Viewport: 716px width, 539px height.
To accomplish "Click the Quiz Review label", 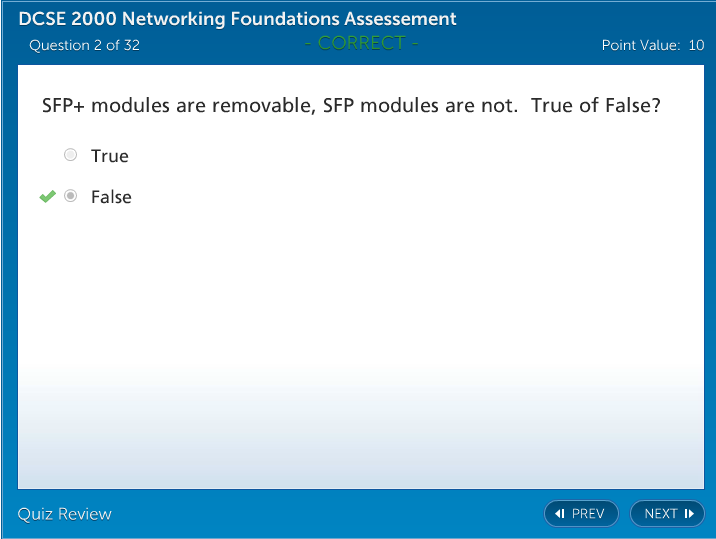I will (x=65, y=514).
